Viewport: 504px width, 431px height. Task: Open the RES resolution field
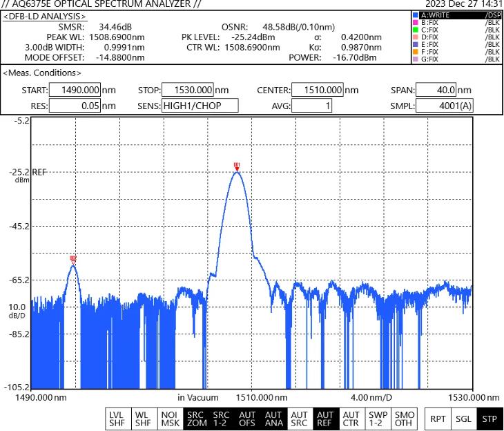click(x=75, y=106)
